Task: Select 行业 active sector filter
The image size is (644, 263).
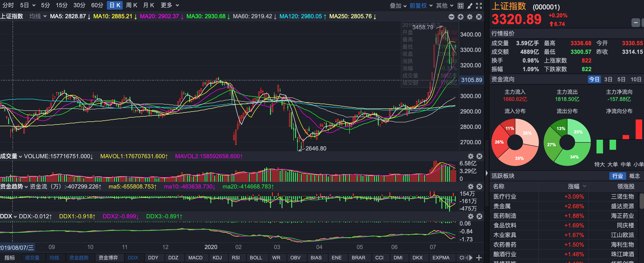Action: click(x=618, y=176)
